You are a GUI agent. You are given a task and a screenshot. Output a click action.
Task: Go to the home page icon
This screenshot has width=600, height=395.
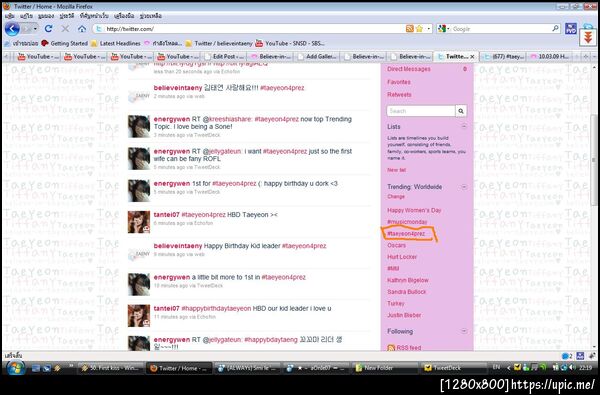[x=82, y=29]
